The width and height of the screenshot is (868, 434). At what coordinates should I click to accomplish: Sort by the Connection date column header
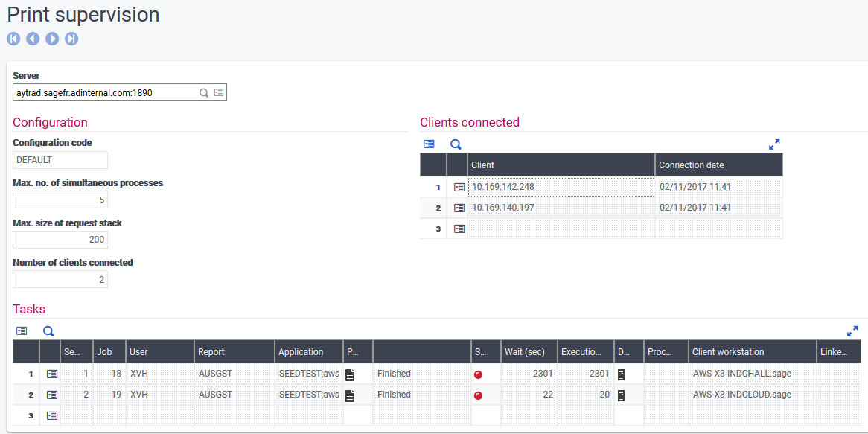click(x=718, y=165)
